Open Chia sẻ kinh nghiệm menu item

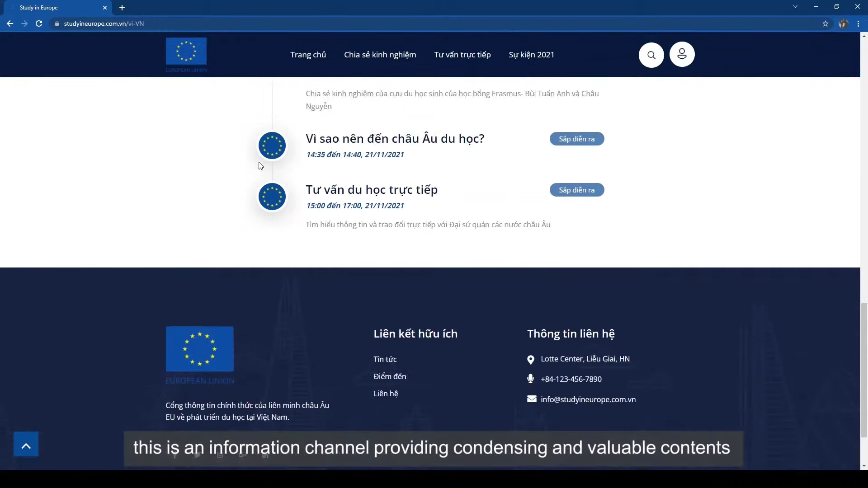pos(380,55)
